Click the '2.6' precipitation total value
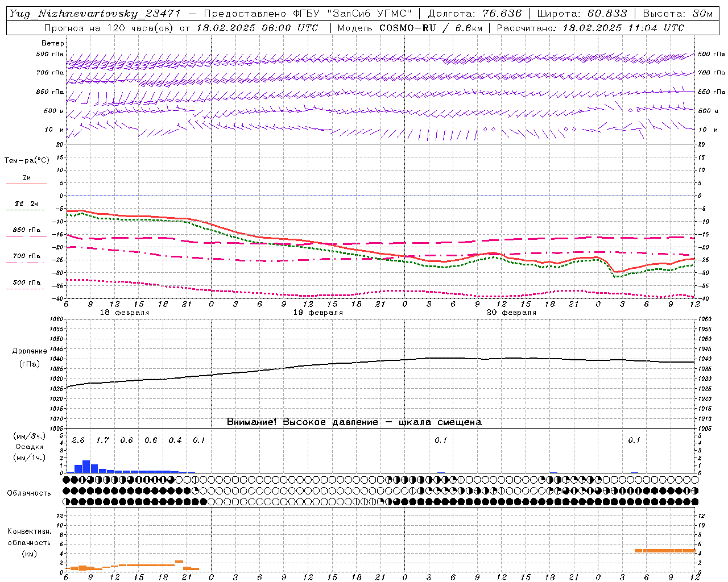This screenshot has height=582, width=728. pos(78,440)
